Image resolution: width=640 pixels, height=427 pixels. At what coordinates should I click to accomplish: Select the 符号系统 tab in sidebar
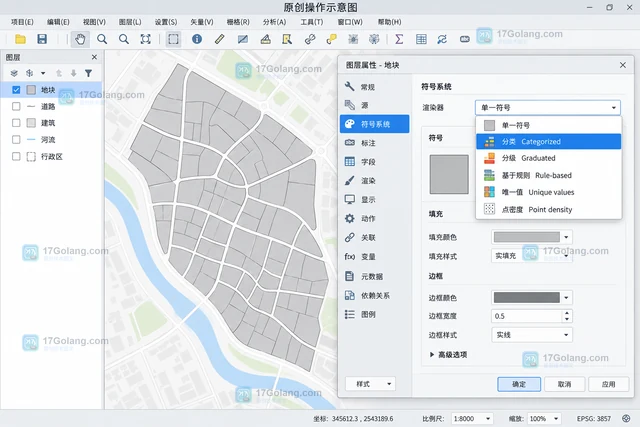tap(375, 124)
